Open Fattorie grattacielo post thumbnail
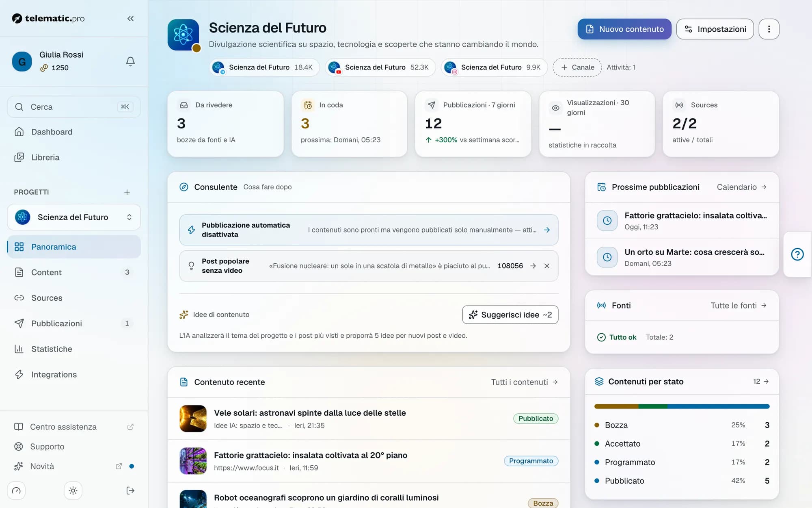 point(193,461)
